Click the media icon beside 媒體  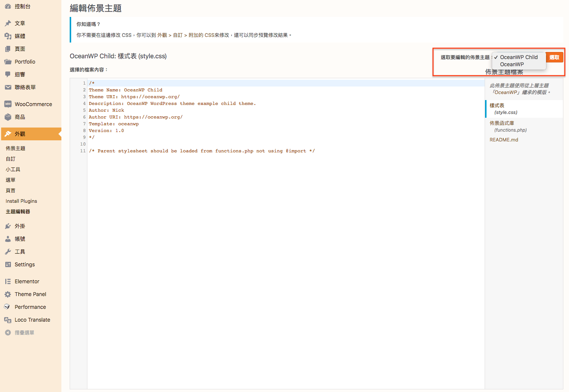(x=8, y=36)
